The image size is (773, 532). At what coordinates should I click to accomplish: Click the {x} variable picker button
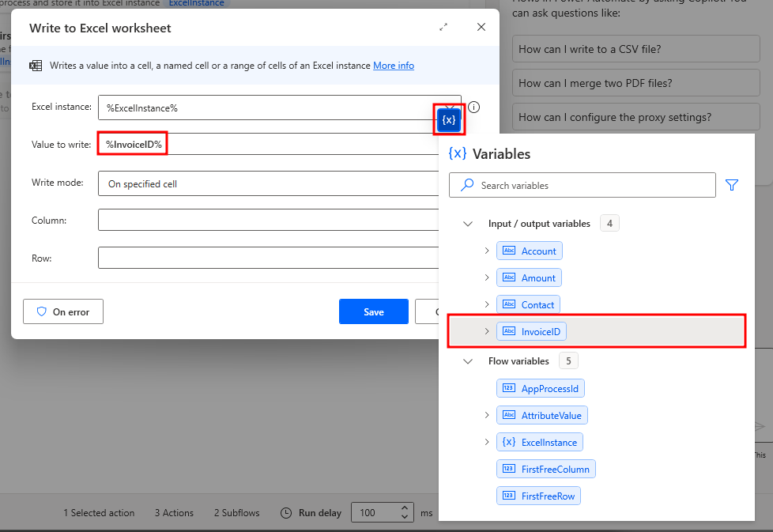click(x=449, y=120)
